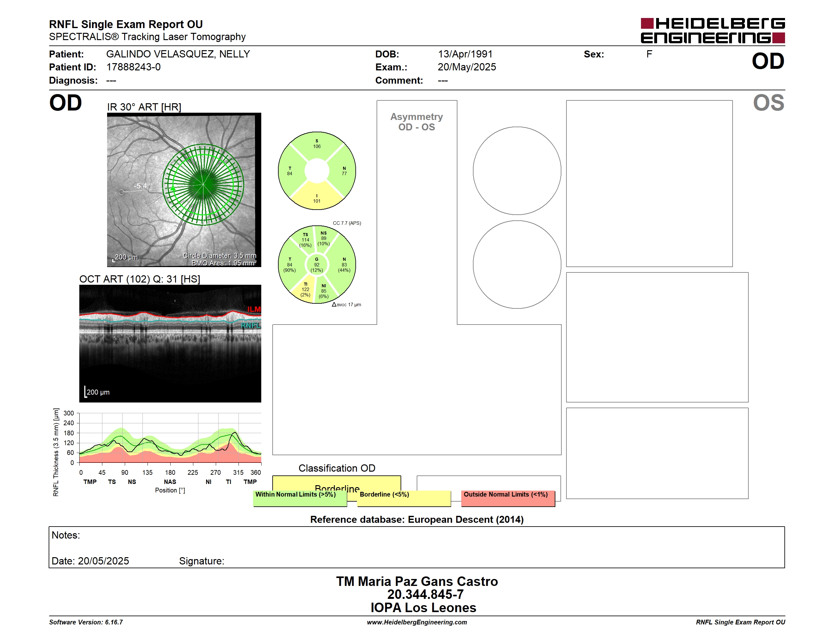Select the IOPA Los Leones text
834x644 pixels.
[x=423, y=607]
